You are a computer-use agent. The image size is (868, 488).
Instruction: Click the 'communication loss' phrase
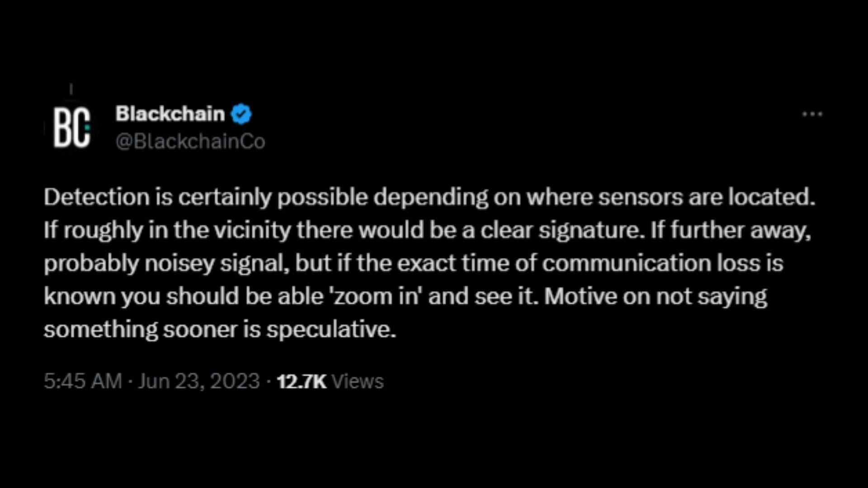click(651, 263)
